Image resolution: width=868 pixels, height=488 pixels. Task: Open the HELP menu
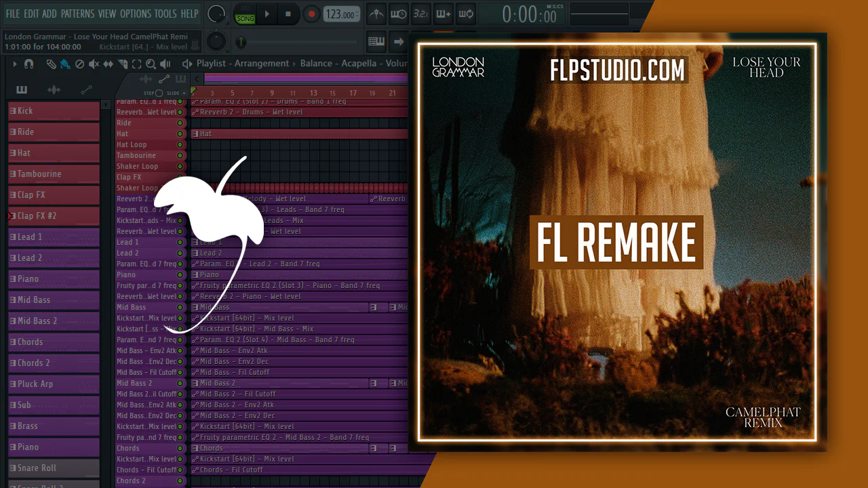coord(190,14)
